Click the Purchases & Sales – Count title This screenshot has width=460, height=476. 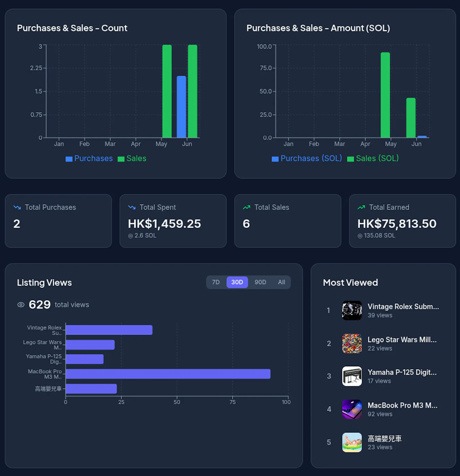72,28
